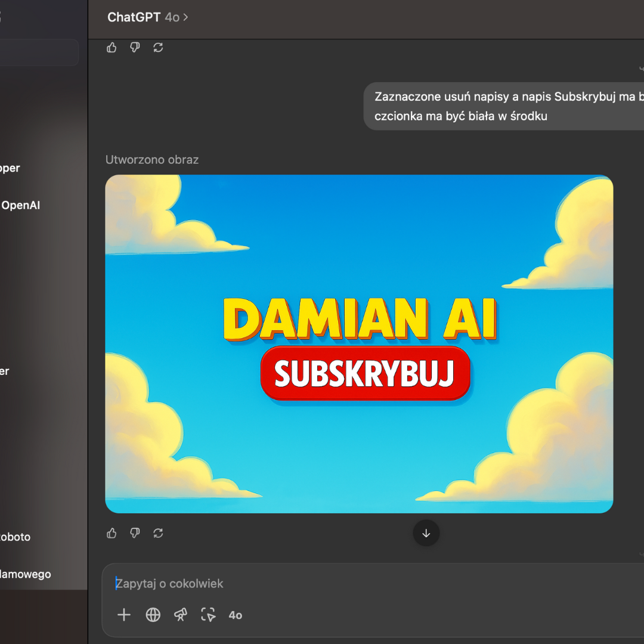
Task: Toggle web search globe in composer
Action: pos(153,615)
